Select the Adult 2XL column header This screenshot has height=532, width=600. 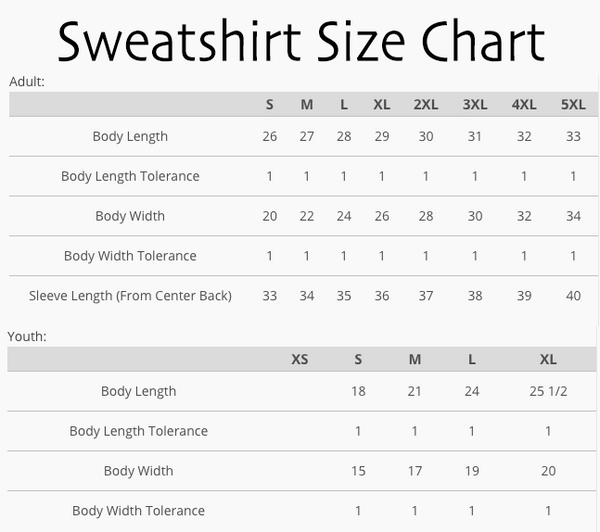[426, 104]
